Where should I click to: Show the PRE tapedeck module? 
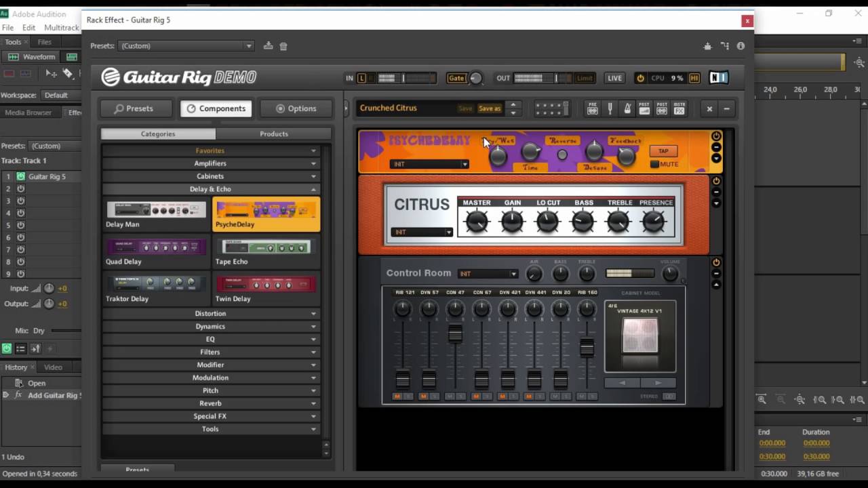tap(593, 108)
